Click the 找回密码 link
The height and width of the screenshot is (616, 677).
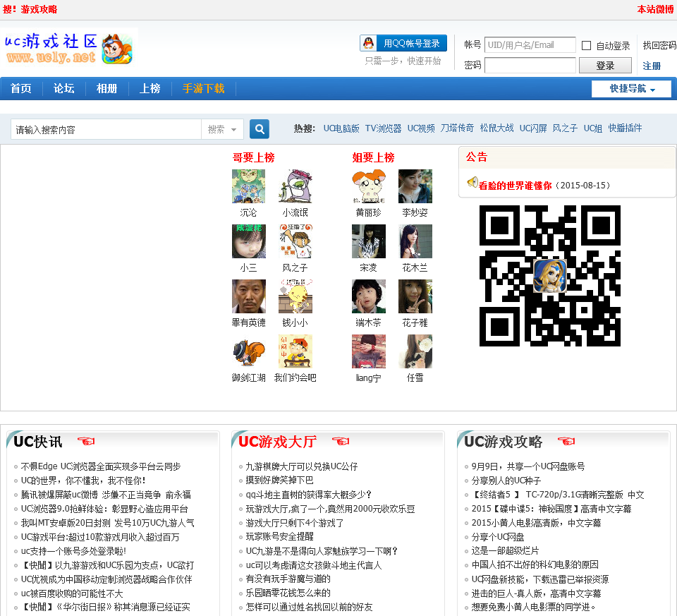[x=659, y=45]
